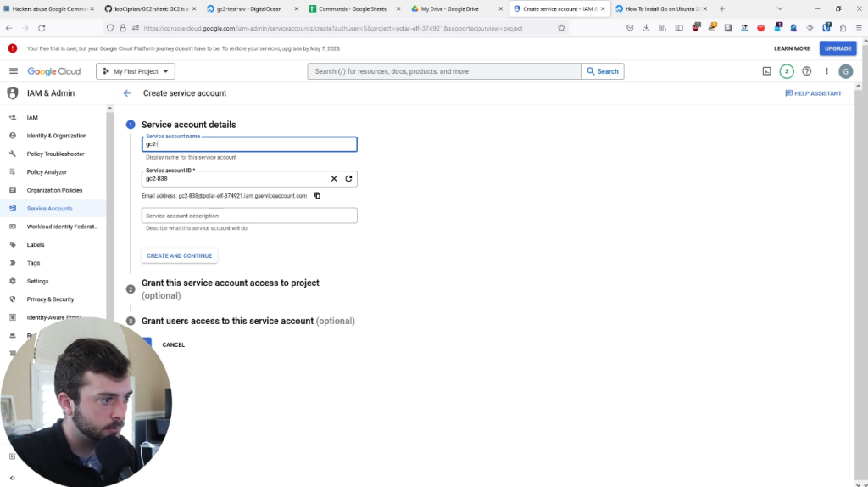Open Firefox downloads arrow icon
Image resolution: width=868 pixels, height=487 pixels.
click(x=646, y=28)
